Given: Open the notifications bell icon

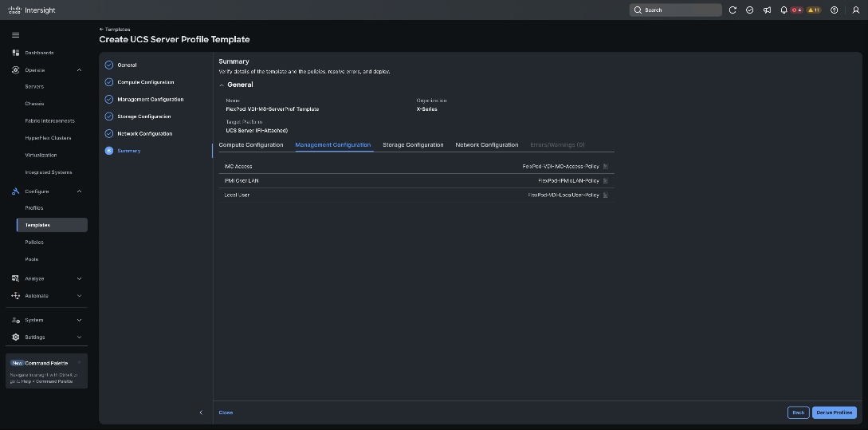Looking at the screenshot, I should pos(784,10).
